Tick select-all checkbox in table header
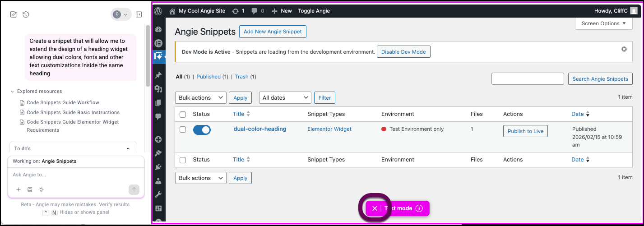644x226 pixels. coord(183,115)
